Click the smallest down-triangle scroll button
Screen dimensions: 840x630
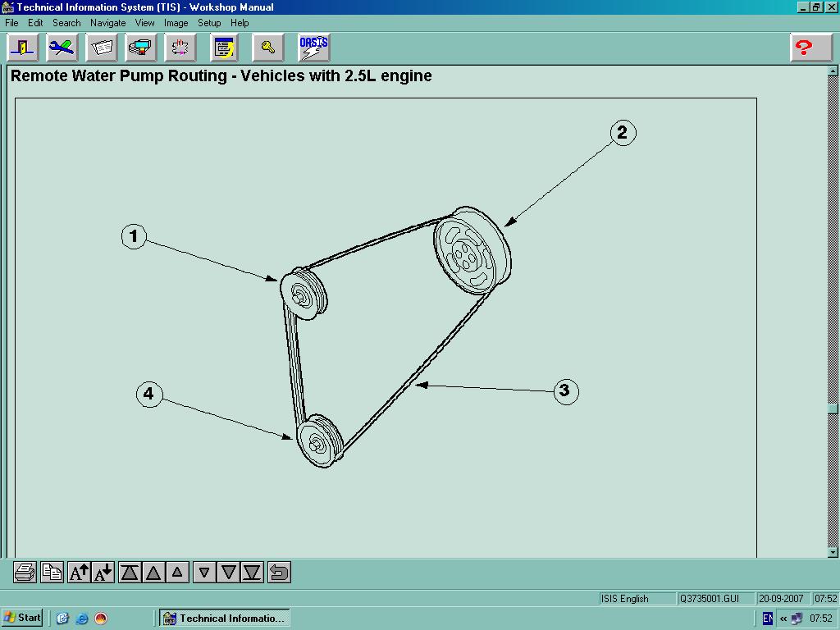[x=204, y=572]
